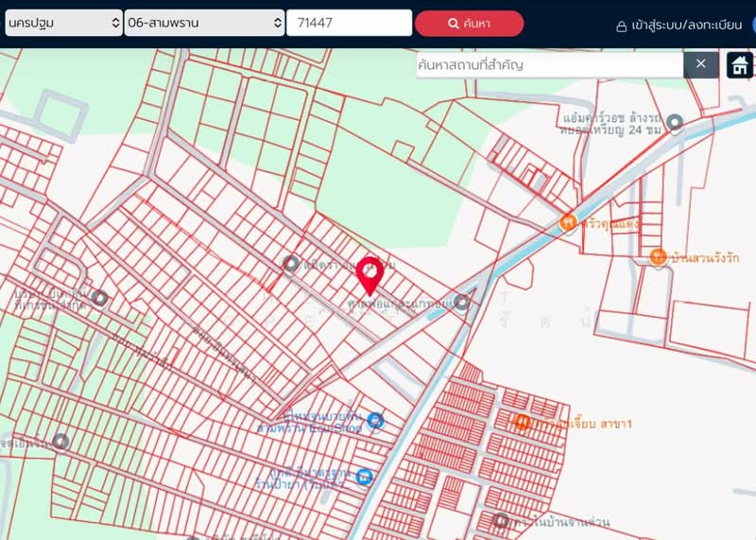
Task: Click the gray marker on far left edge
Action: click(x=60, y=442)
